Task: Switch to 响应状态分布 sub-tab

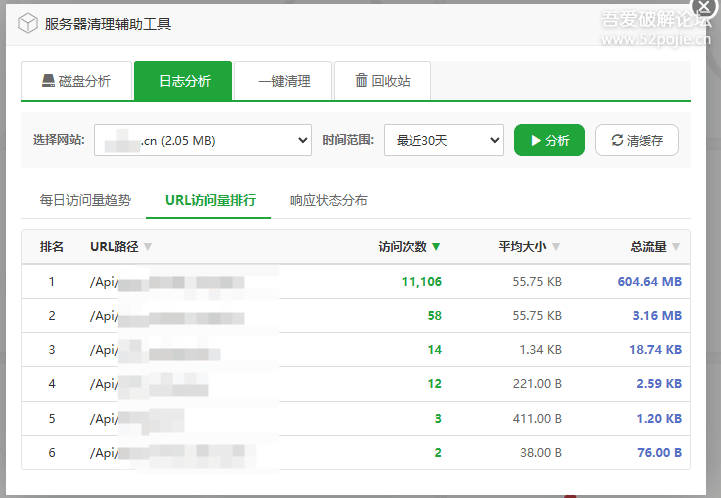Action: pyautogui.click(x=328, y=200)
